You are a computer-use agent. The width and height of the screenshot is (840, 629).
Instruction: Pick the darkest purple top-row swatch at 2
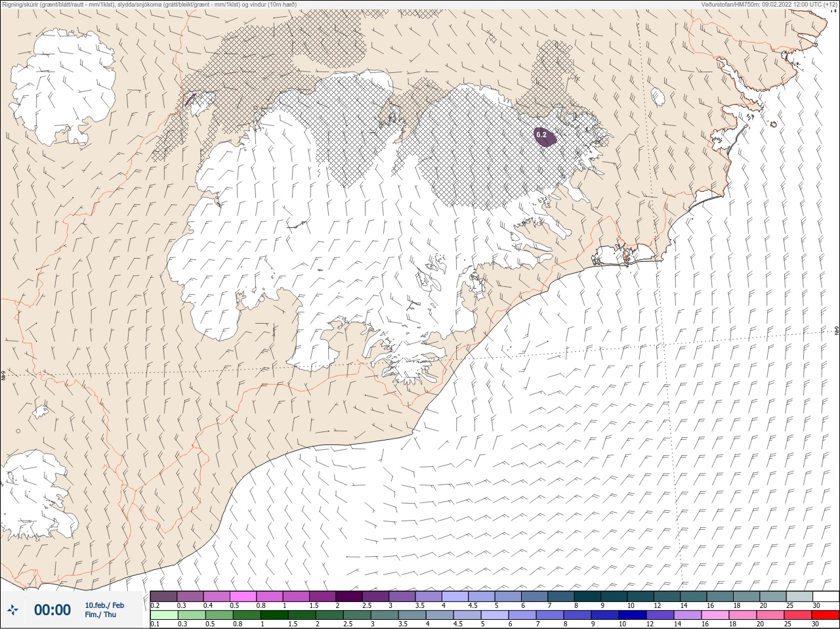pyautogui.click(x=349, y=596)
